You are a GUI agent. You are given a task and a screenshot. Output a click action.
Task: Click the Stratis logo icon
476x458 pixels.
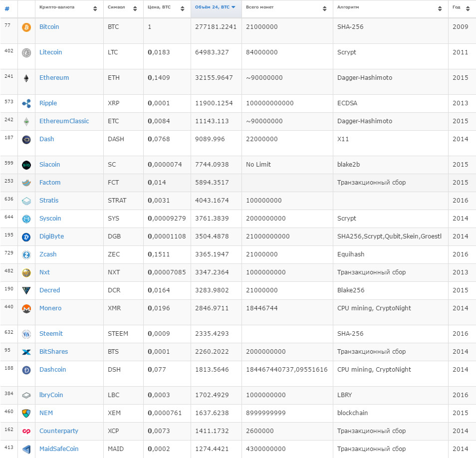[x=26, y=201]
